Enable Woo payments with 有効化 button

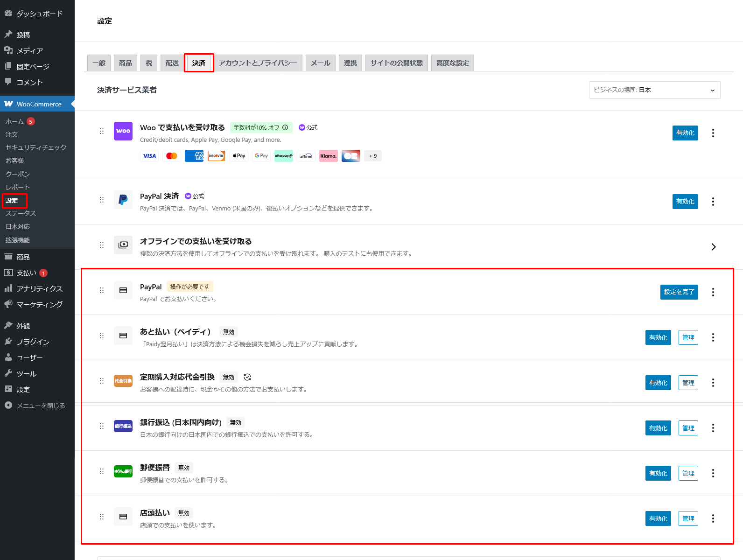[x=685, y=133]
